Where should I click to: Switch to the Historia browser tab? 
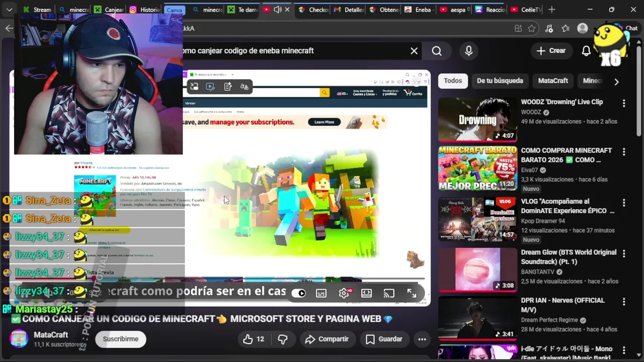[x=145, y=10]
